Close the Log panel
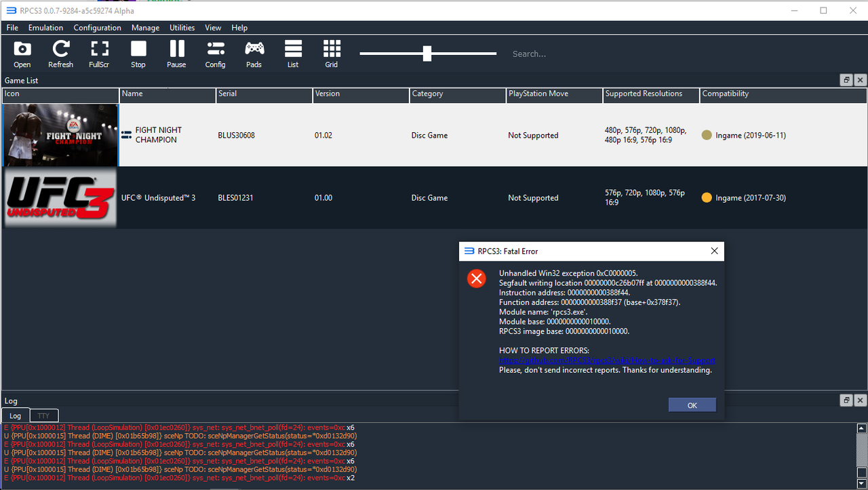 tap(860, 401)
